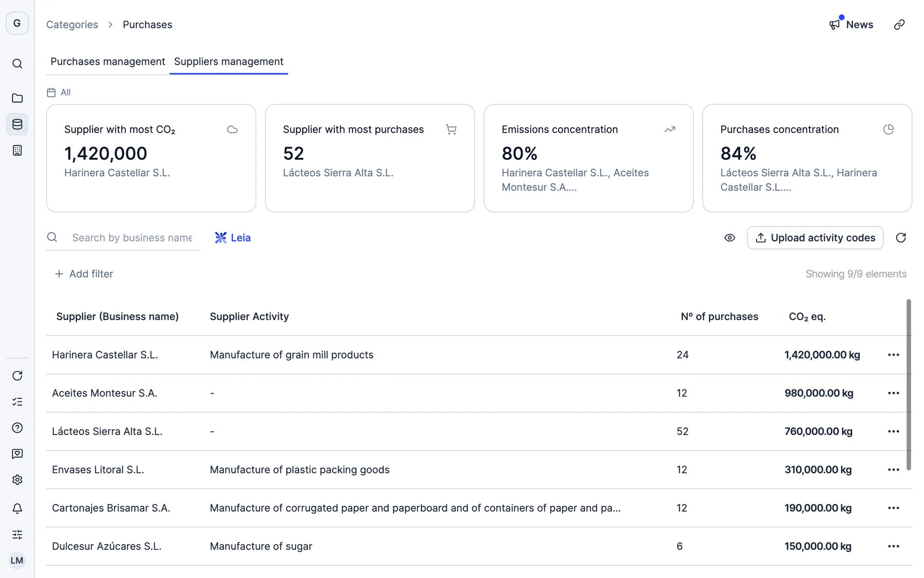Click Manufacture of sugar cell
This screenshot has height=578, width=924.
(x=261, y=546)
